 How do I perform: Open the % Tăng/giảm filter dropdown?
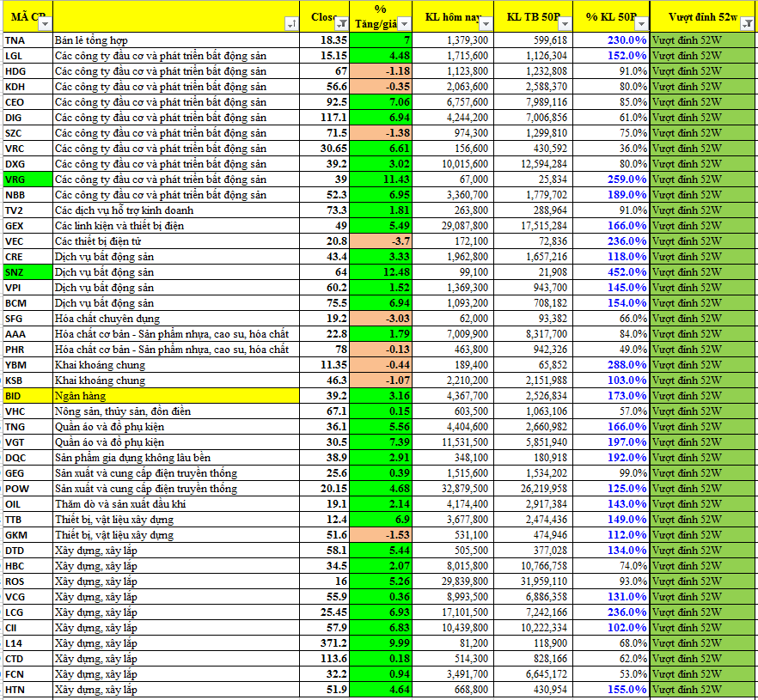pos(405,23)
